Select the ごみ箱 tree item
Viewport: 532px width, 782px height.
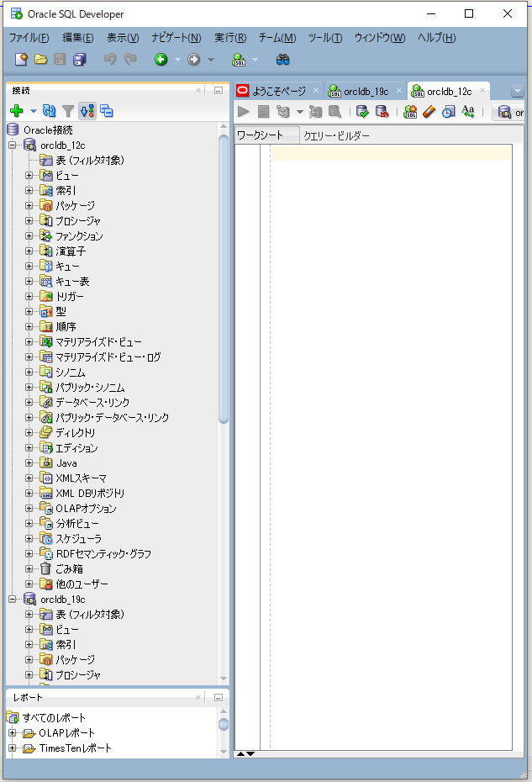point(69,569)
